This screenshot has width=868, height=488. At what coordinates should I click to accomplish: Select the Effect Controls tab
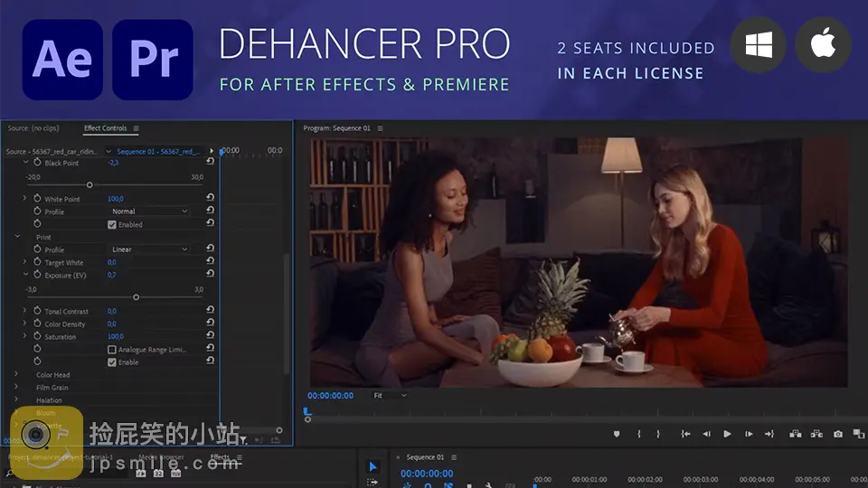[105, 128]
